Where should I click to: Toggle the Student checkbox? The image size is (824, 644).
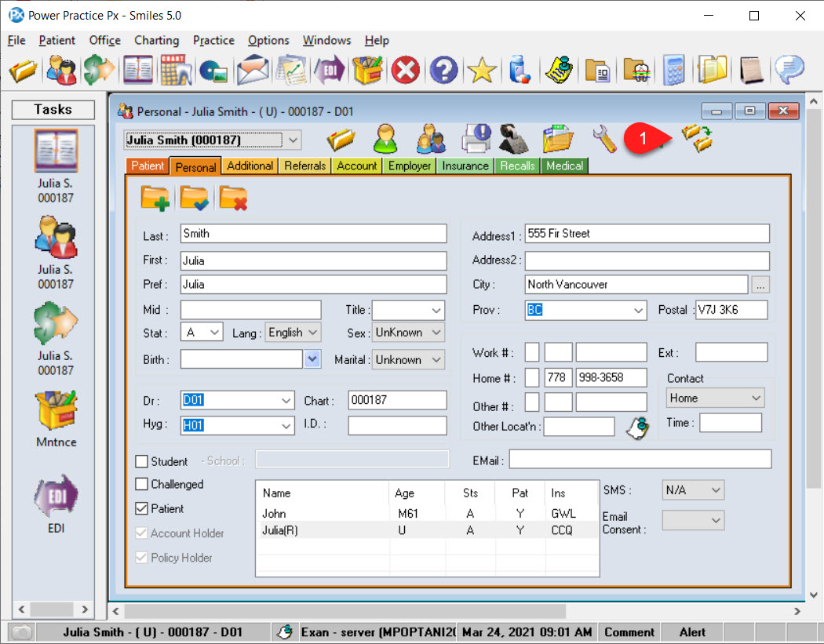point(141,461)
